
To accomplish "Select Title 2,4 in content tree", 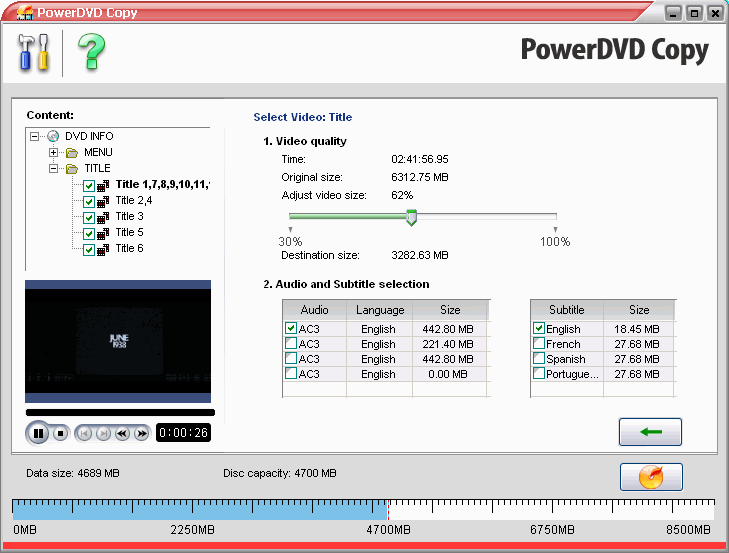I will 133,200.
